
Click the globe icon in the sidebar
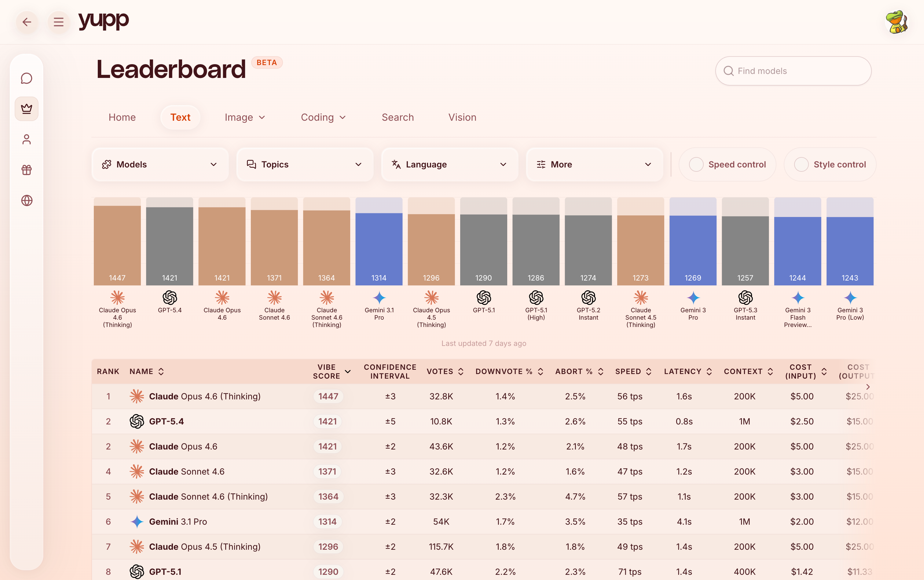[27, 200]
